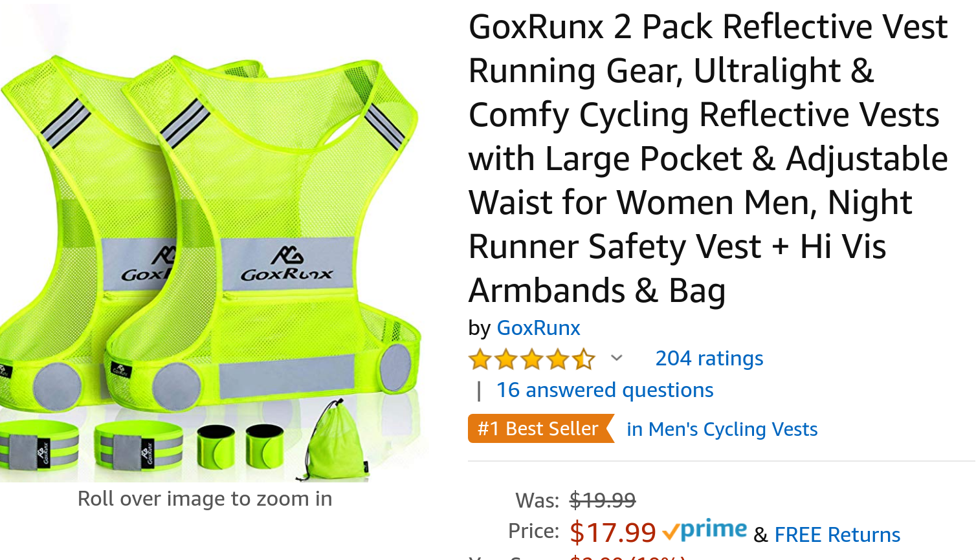Click the 'Roll over image to zoom in' caption
Screen dimensions: 976x560
(x=205, y=499)
